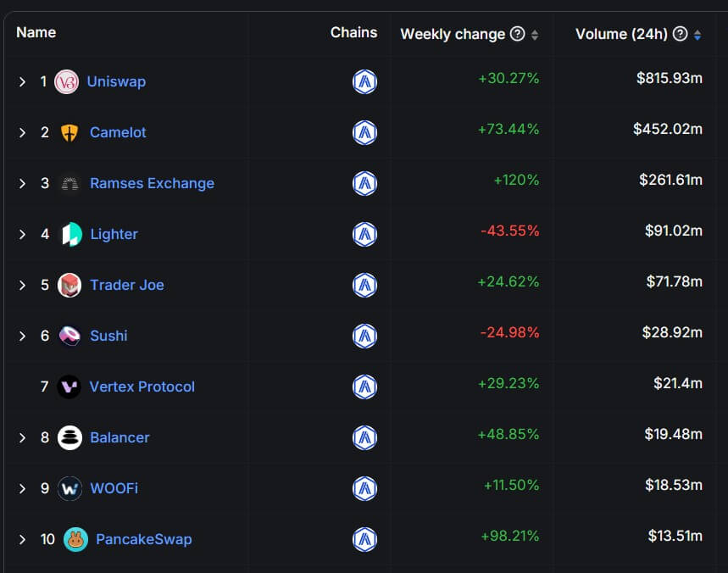Click the Lighter protocol logo icon

[x=71, y=234]
